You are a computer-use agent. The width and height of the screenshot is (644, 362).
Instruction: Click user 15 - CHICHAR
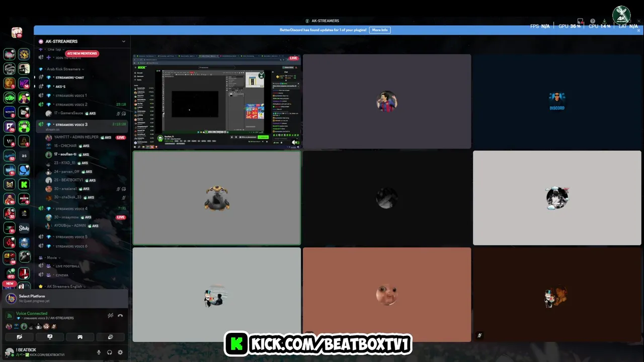click(x=86, y=146)
